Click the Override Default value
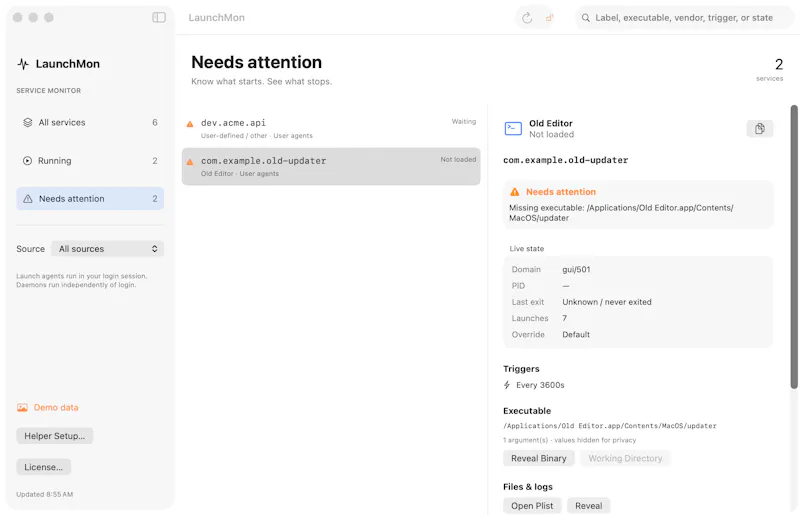The image size is (800, 515). (x=576, y=334)
